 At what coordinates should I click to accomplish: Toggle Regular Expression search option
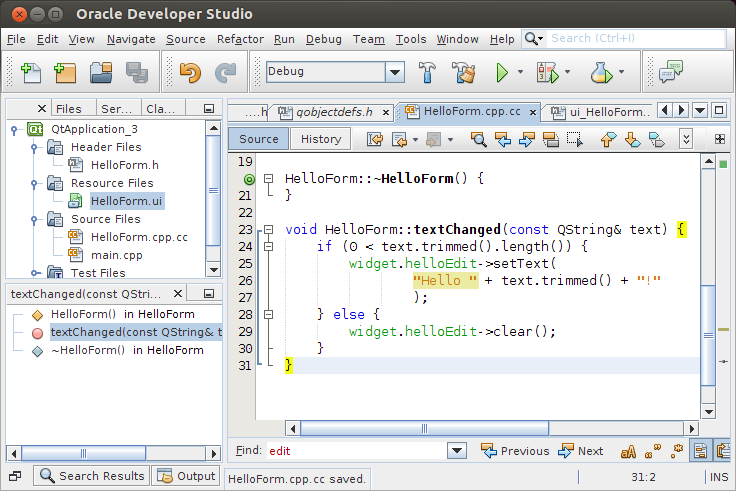678,451
